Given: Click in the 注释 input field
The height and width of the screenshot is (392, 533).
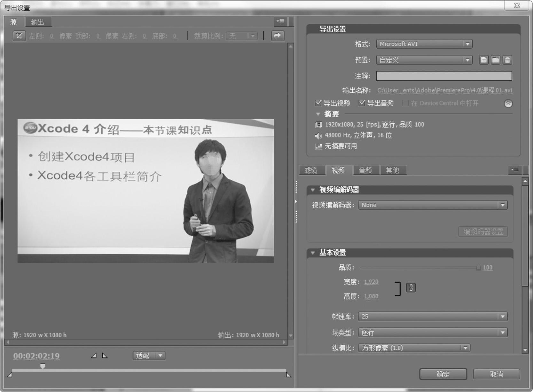Looking at the screenshot, I should point(444,76).
